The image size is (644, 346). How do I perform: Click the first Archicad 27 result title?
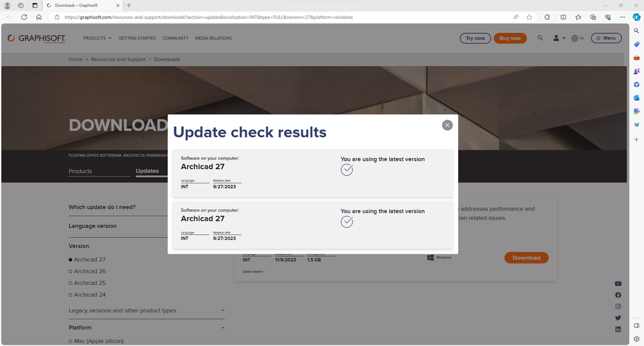pyautogui.click(x=203, y=167)
